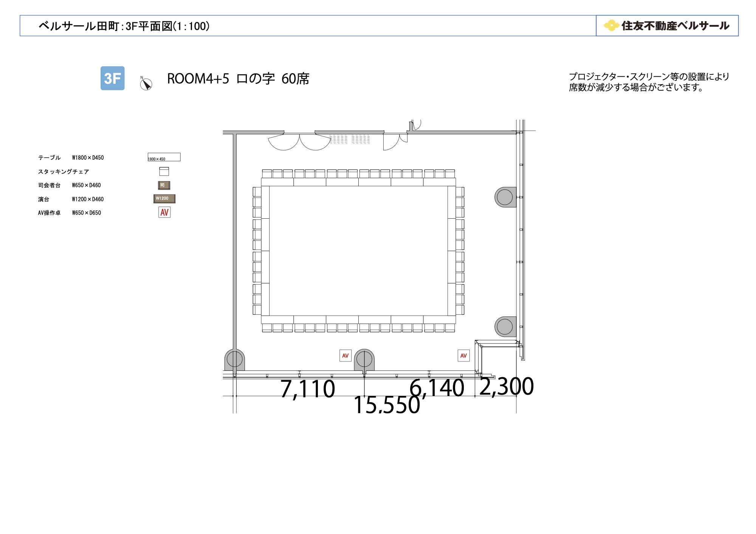Click the 2,300 dimension value

click(x=507, y=386)
